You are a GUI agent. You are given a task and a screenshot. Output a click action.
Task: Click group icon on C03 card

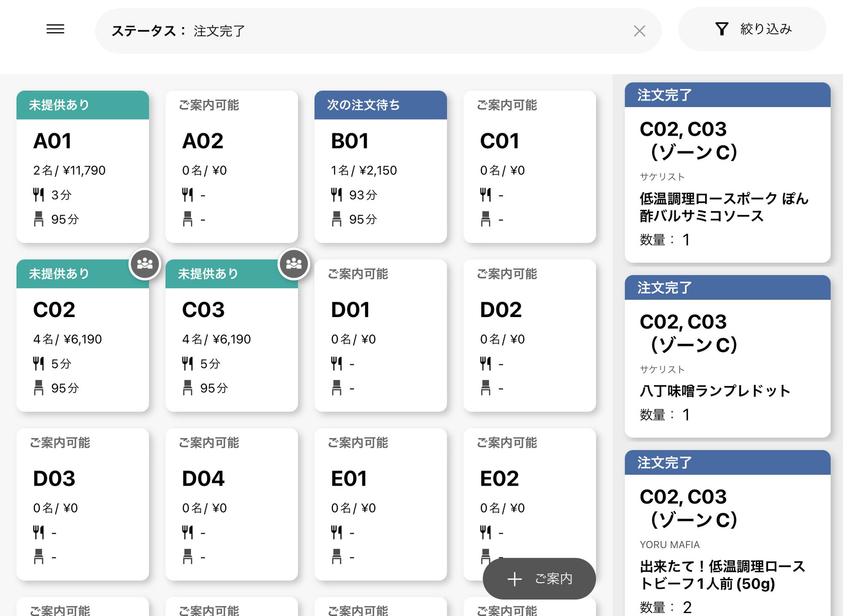294,264
